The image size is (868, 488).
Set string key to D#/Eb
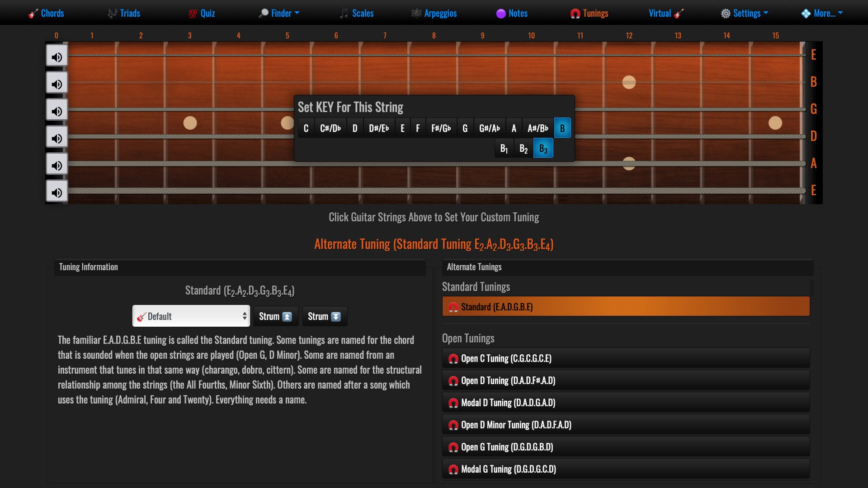(x=379, y=128)
